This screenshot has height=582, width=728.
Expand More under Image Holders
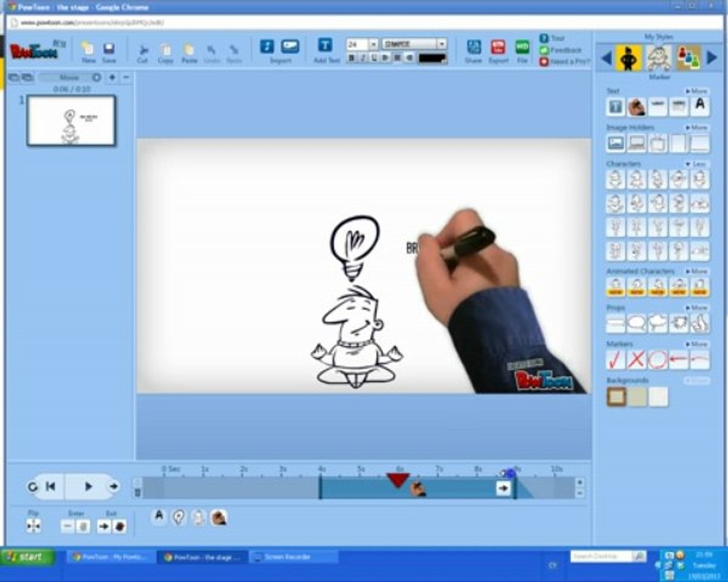pos(696,127)
